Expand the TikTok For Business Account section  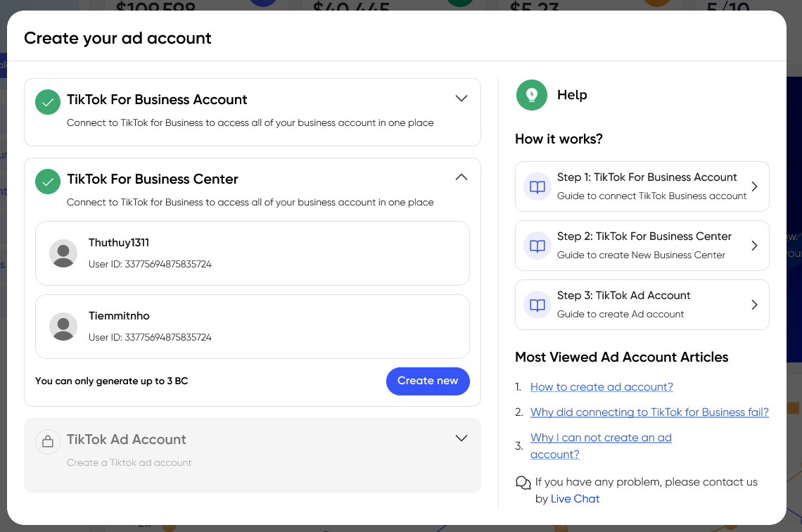pos(462,98)
